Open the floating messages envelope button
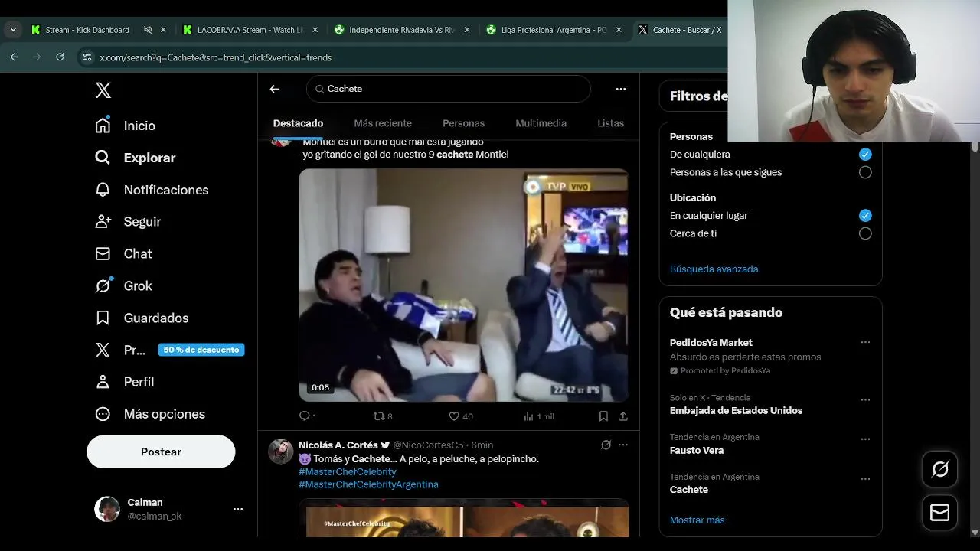Viewport: 980px width, 551px height. 940,513
